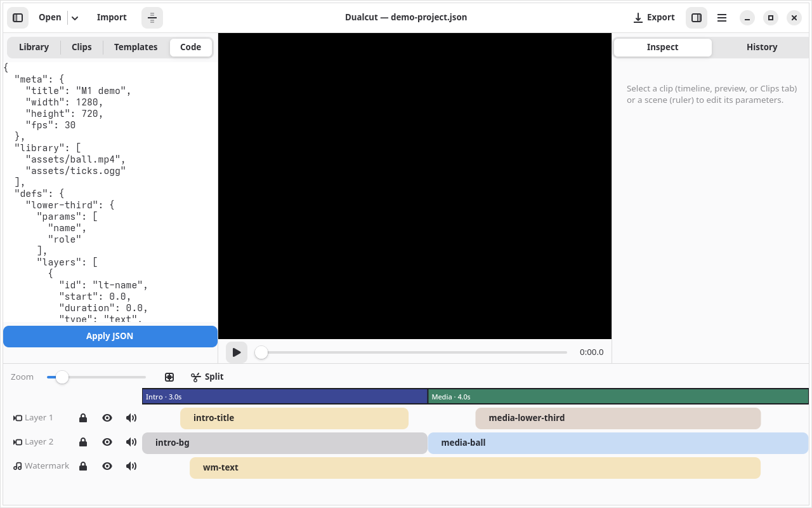Open the Inspect tab
Viewport: 812px width, 508px height.
[663, 48]
